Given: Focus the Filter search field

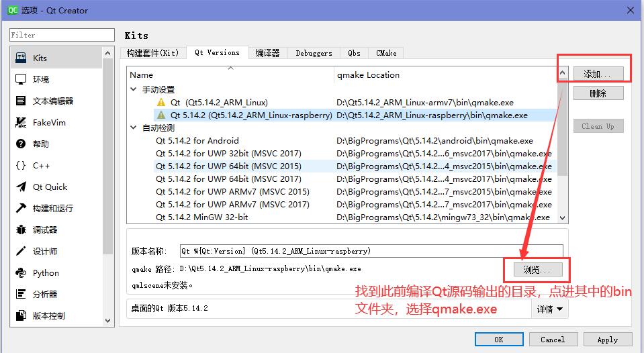Looking at the screenshot, I should (x=62, y=35).
